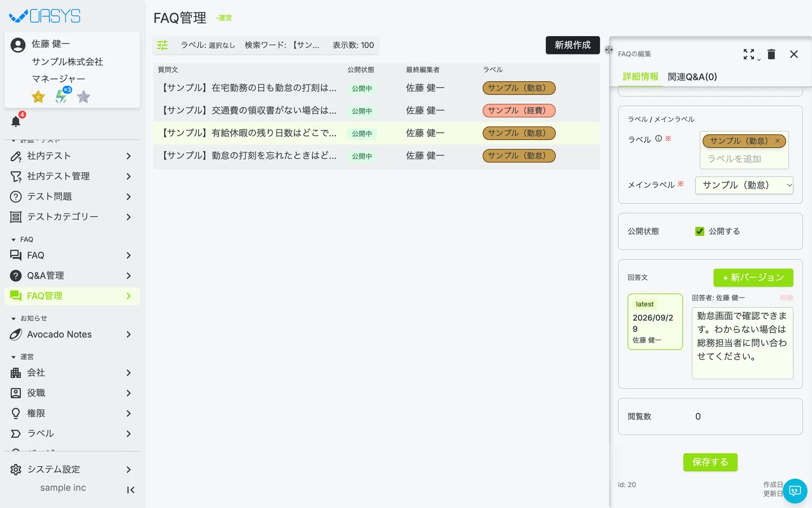Screen dimensions: 812x508
Task: Open the chat support bubble icon
Action: (x=795, y=491)
